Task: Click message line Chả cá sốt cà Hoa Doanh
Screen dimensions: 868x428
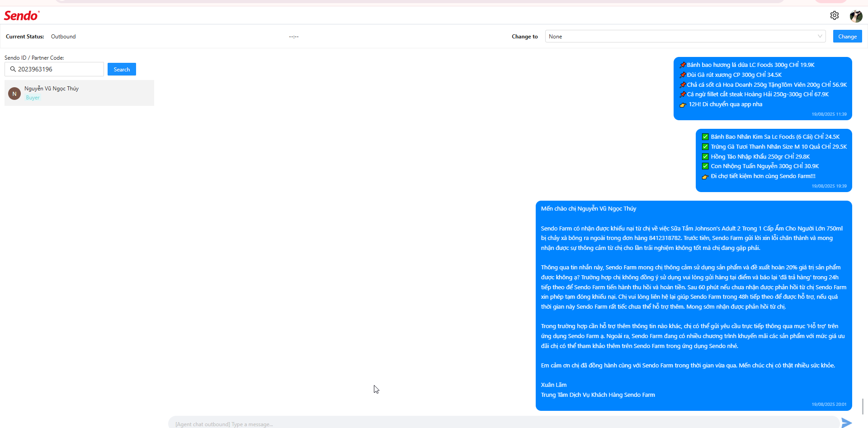Action: click(x=763, y=85)
